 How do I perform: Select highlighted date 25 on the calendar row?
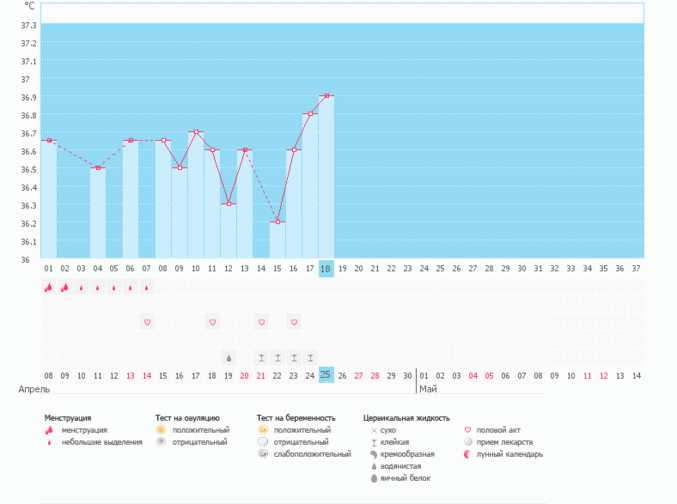pos(326,375)
